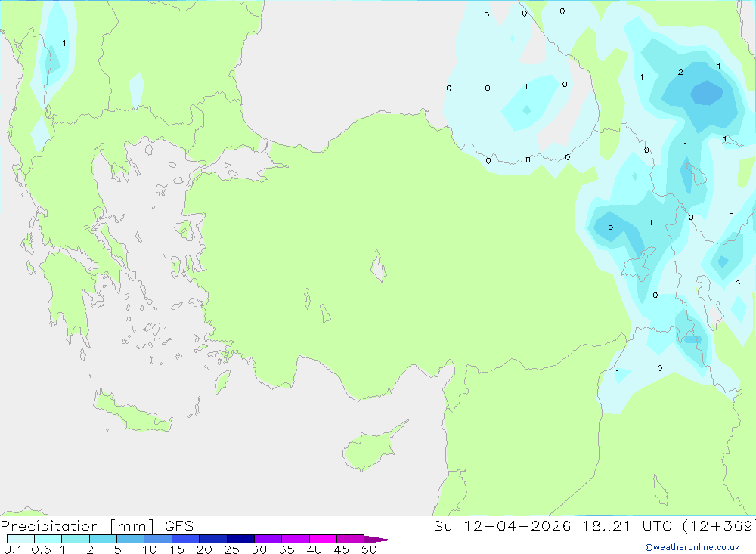This screenshot has height=554, width=756.
Task: Pick the 10–15 mm blue legend swatch
Action: tap(158, 539)
